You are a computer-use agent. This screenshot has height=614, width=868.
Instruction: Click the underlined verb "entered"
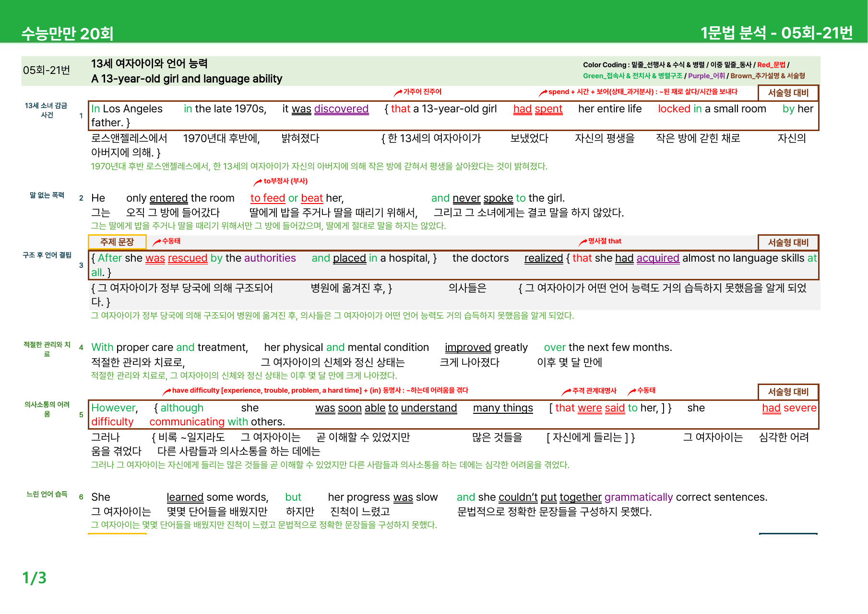[x=168, y=198]
